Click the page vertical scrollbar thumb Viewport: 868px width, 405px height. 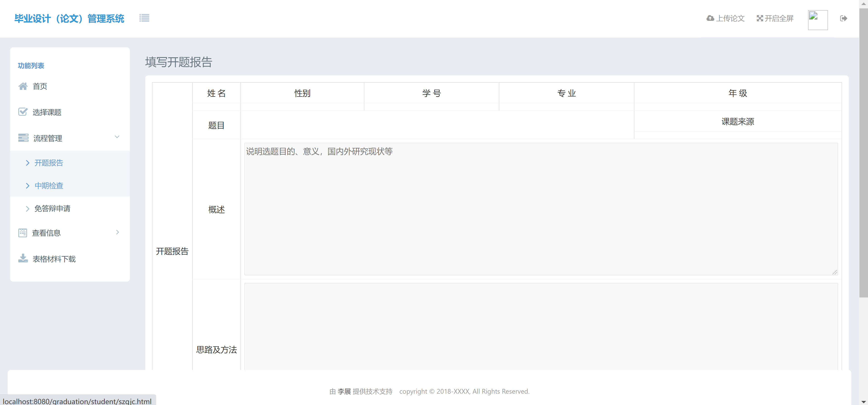click(x=863, y=152)
